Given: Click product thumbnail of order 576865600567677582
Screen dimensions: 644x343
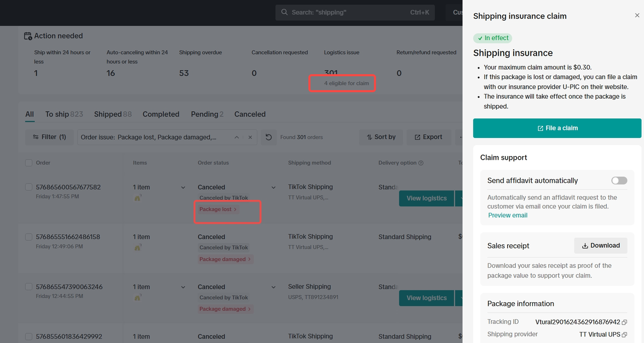Looking at the screenshot, I should [x=137, y=198].
